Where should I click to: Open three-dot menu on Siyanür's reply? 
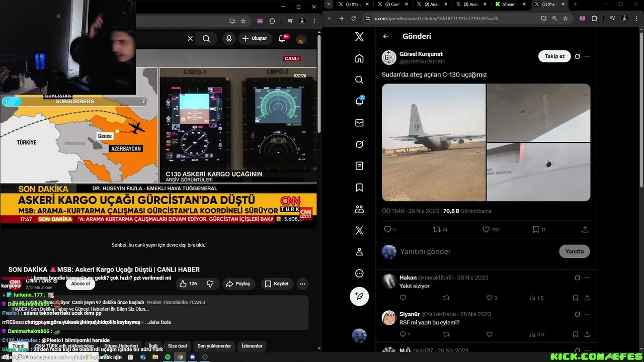click(x=587, y=314)
